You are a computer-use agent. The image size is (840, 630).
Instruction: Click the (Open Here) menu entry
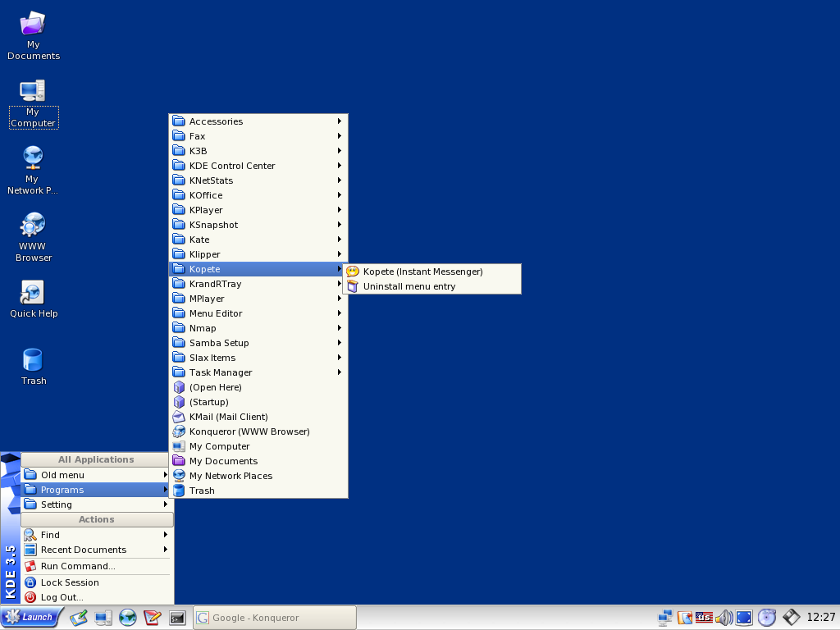(x=258, y=387)
